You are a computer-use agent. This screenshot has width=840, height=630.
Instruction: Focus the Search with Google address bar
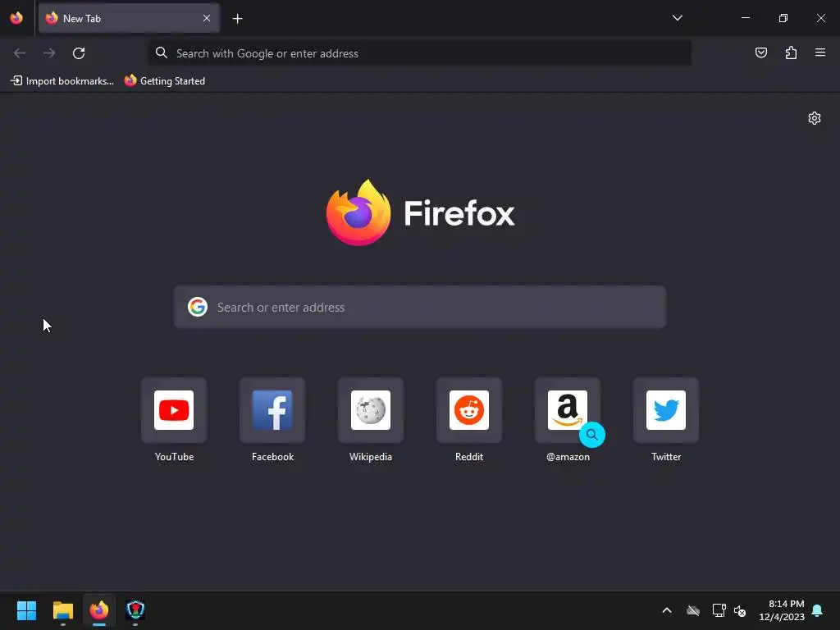coord(419,53)
